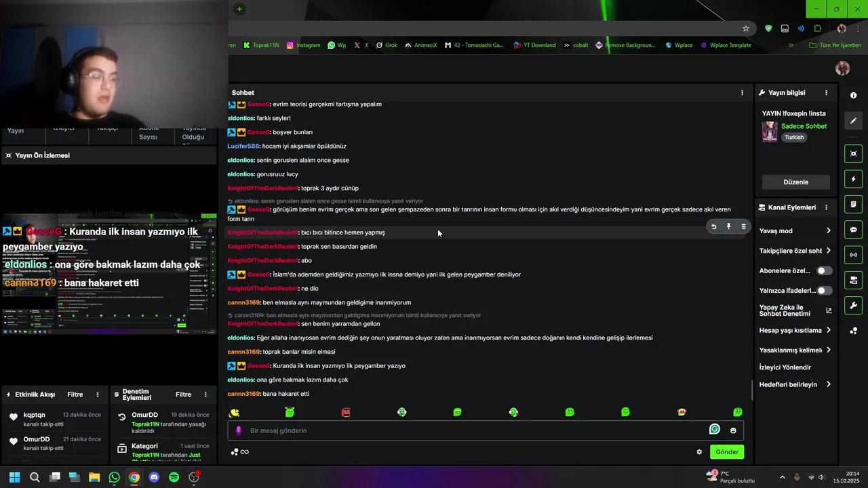
Task: Click the Turkish language tag
Action: 794,137
